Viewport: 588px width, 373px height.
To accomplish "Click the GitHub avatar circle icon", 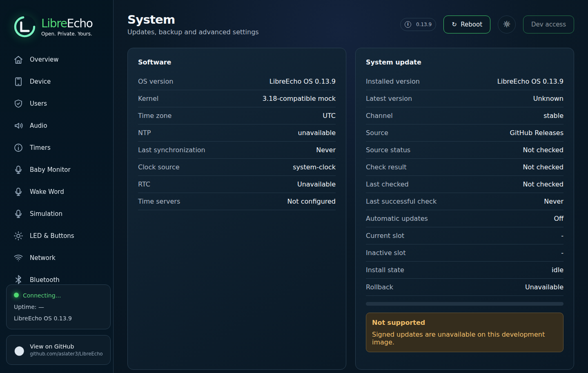I will click(x=19, y=351).
